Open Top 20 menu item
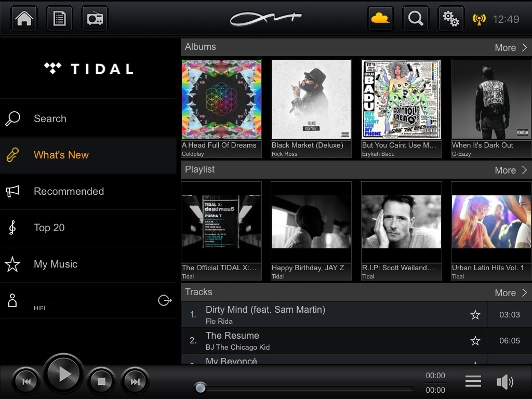 [88, 228]
